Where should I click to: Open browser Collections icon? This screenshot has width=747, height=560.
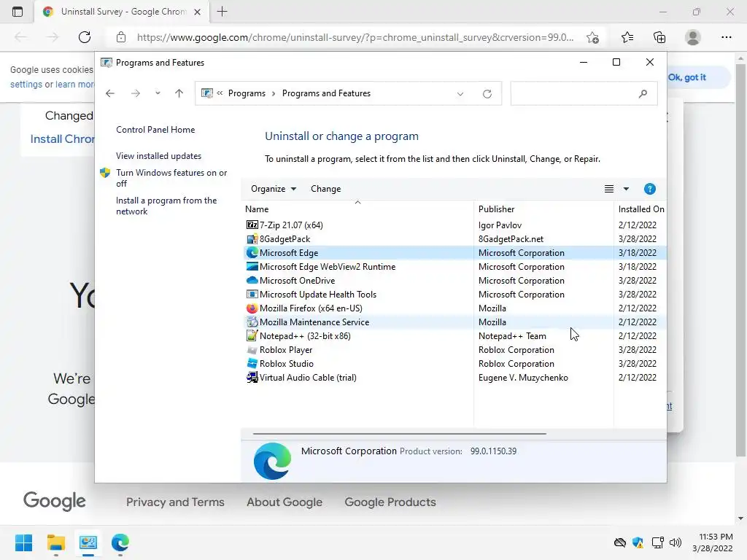659,37
